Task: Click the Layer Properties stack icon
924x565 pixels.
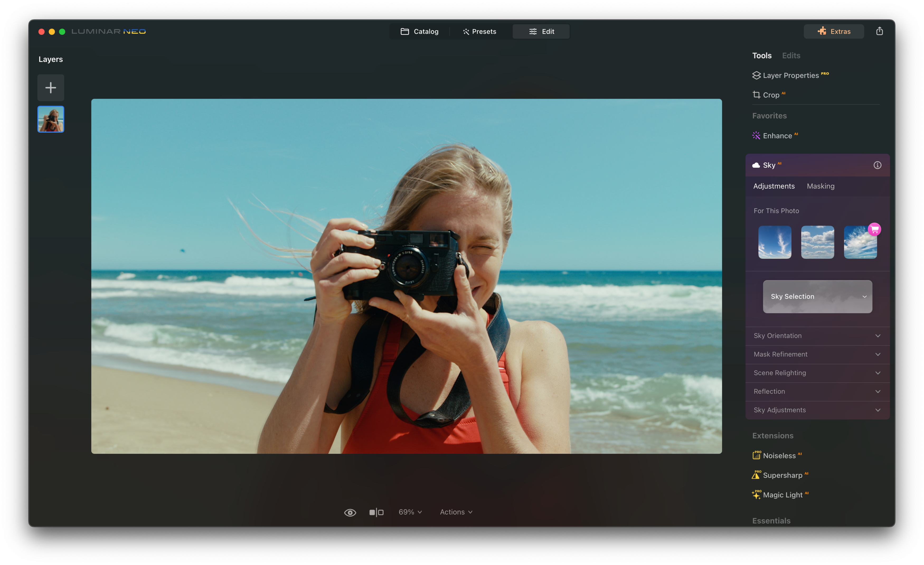Action: point(756,75)
